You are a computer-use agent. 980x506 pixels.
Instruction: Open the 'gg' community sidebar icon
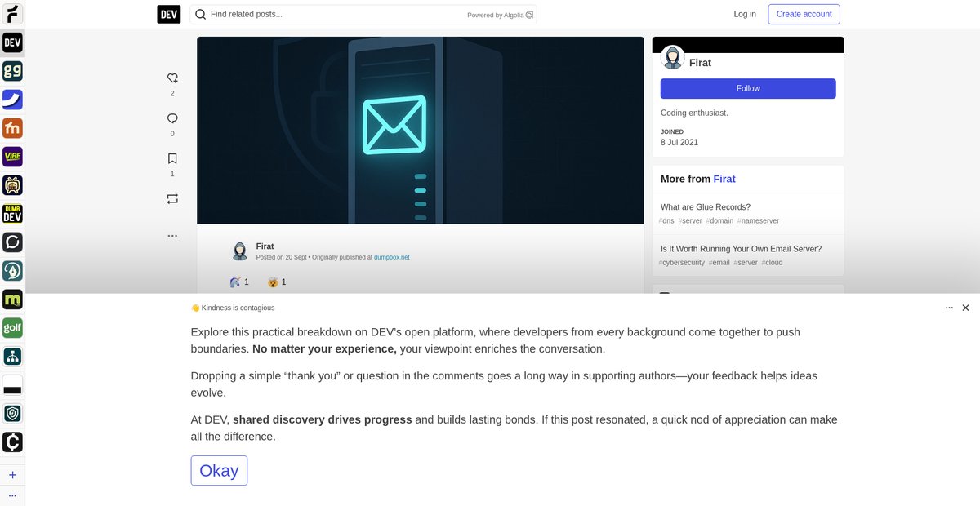point(12,71)
